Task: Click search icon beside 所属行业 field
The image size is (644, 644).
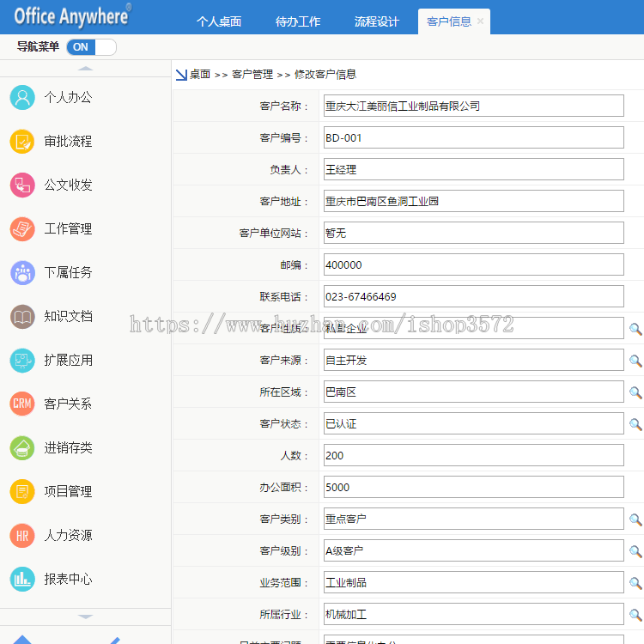Action: click(x=635, y=615)
